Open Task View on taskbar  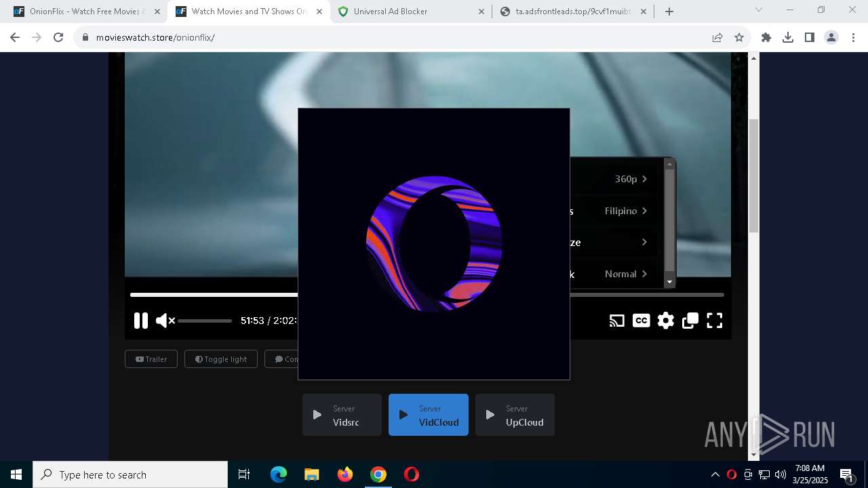pos(244,474)
